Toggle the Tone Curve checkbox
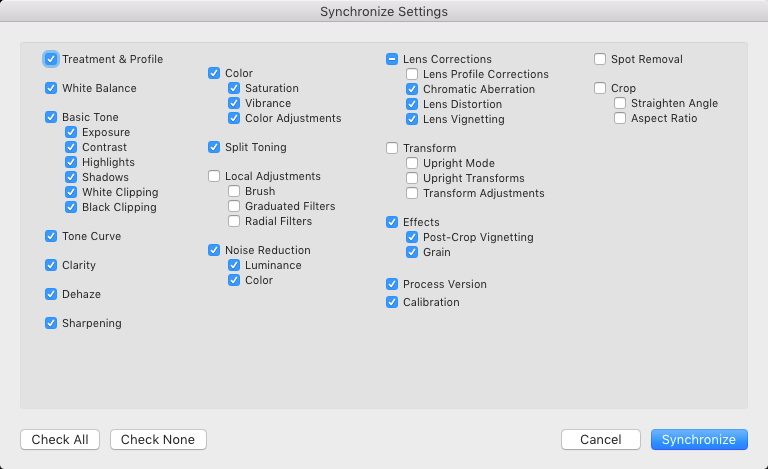The image size is (768, 469). [51, 236]
